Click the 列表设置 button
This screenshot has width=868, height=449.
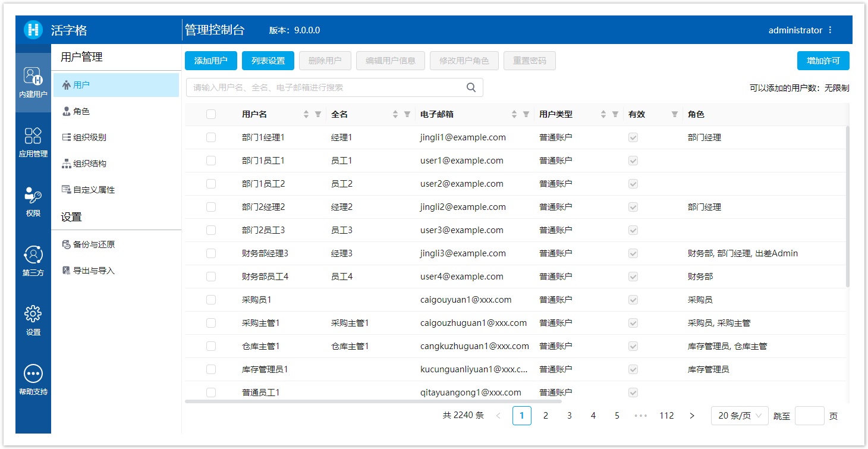click(268, 61)
